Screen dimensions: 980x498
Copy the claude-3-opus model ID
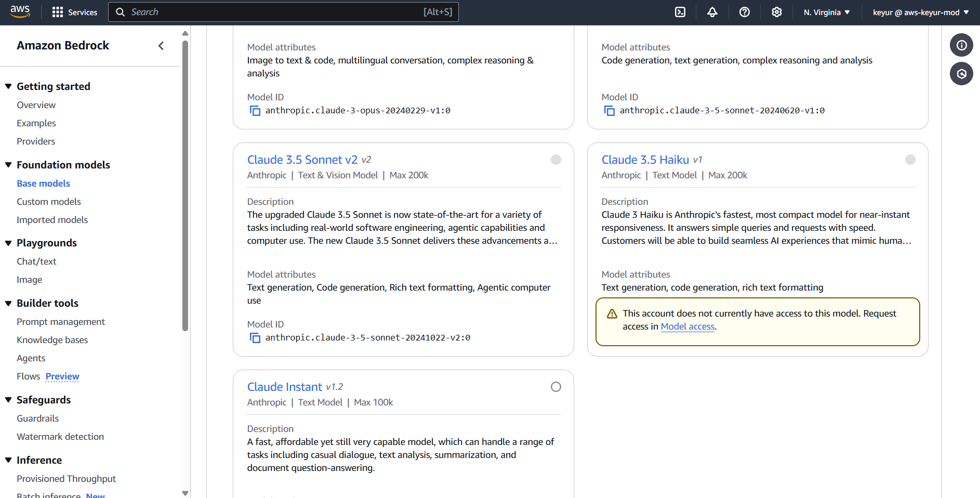[255, 111]
